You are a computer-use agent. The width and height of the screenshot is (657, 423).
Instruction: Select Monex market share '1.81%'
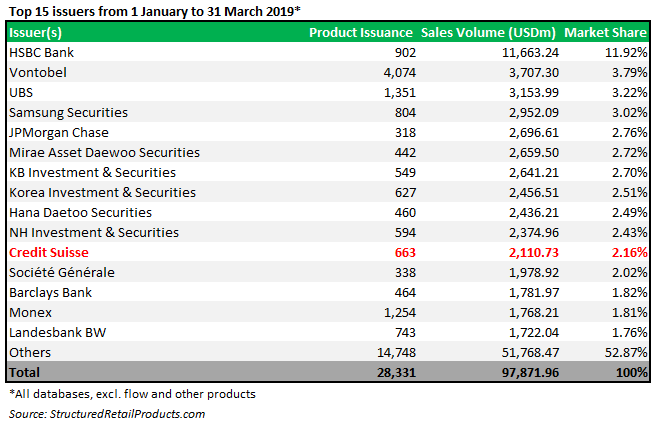click(x=629, y=313)
